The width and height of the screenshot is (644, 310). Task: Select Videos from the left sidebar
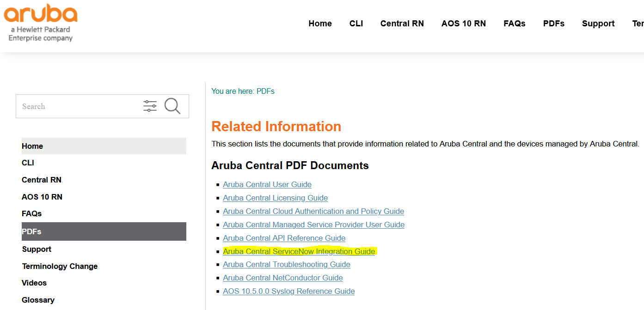tap(34, 282)
